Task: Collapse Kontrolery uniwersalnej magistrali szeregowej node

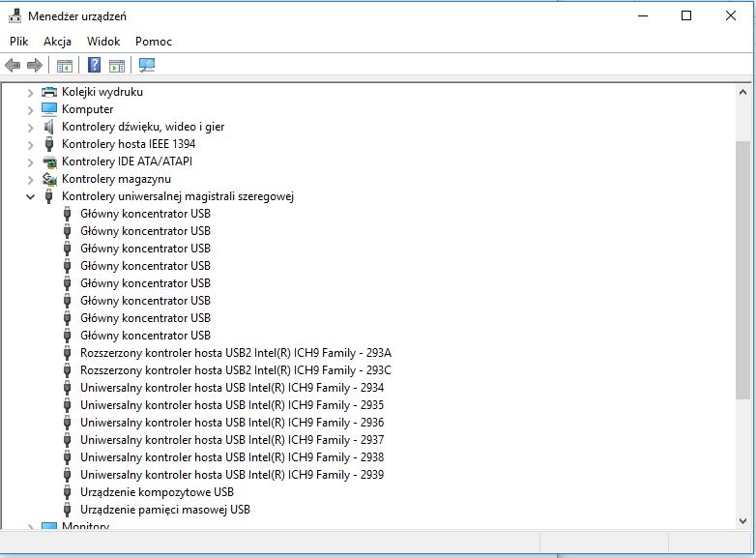Action: [x=30, y=196]
